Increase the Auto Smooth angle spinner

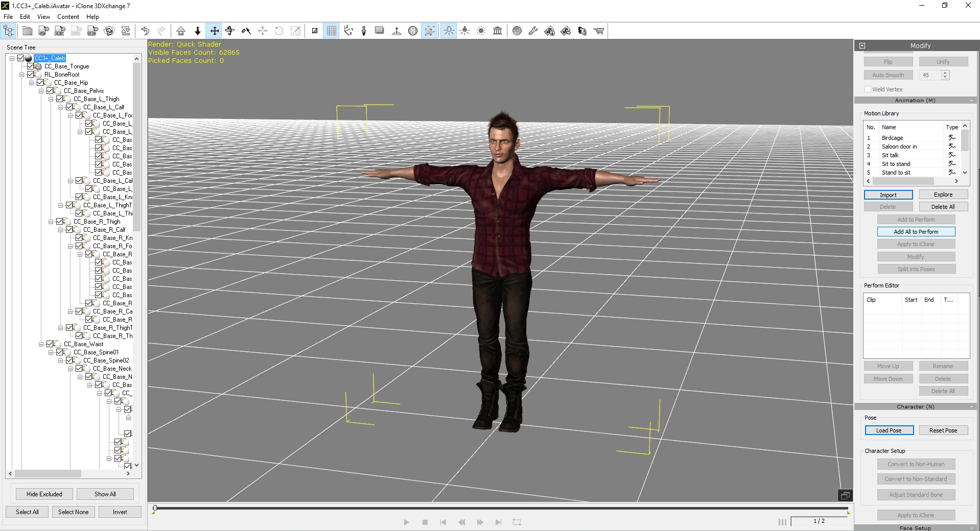click(945, 73)
